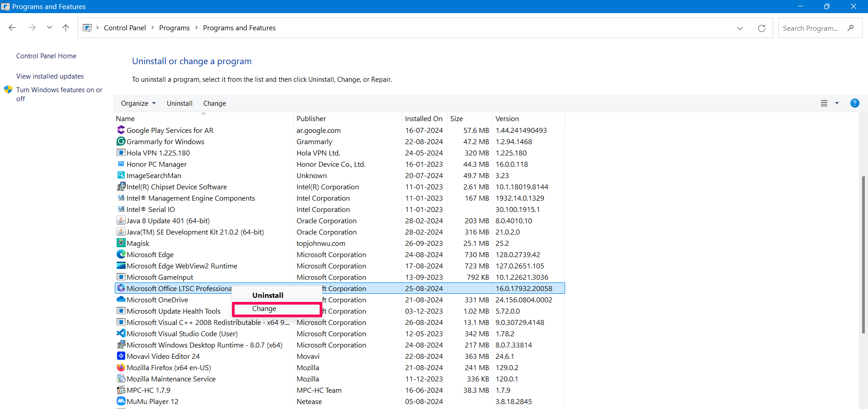
Task: Open the Organize dropdown menu
Action: click(138, 103)
